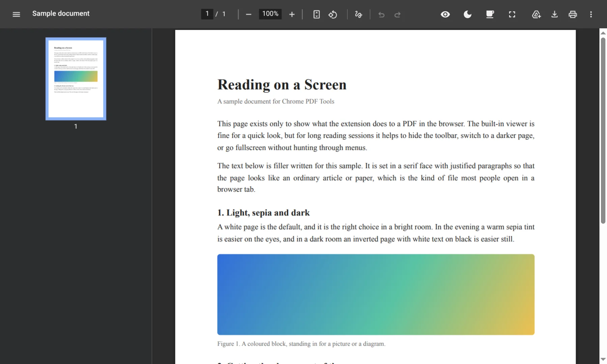Image resolution: width=607 pixels, height=364 pixels.
Task: Undo the last annotation
Action: click(381, 14)
